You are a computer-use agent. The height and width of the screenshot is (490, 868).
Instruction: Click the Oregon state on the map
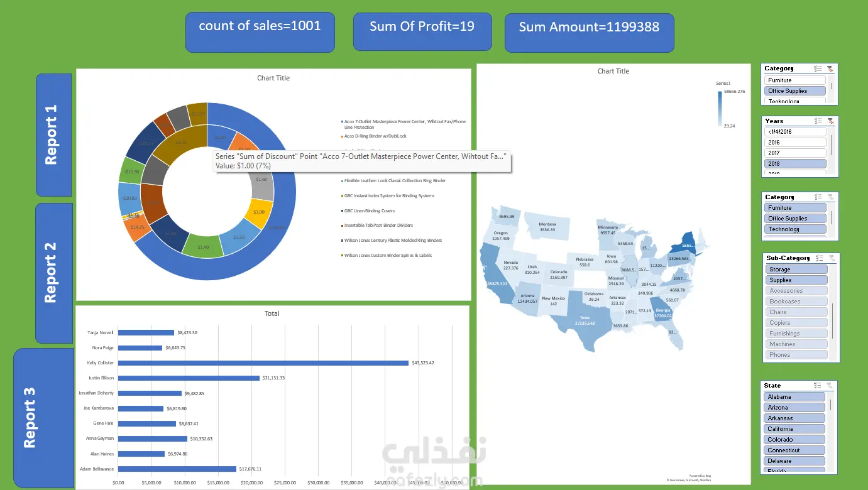[500, 236]
